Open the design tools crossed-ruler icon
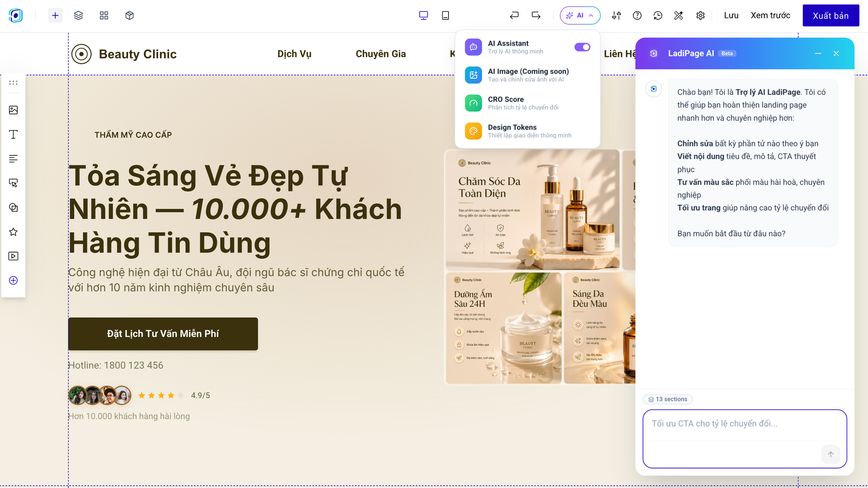Image resolution: width=868 pixels, height=488 pixels. 679,15
